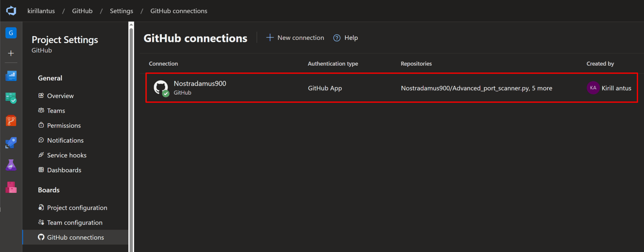644x252 pixels.
Task: Select the Nostradamus900 connection row
Action: pos(200,84)
